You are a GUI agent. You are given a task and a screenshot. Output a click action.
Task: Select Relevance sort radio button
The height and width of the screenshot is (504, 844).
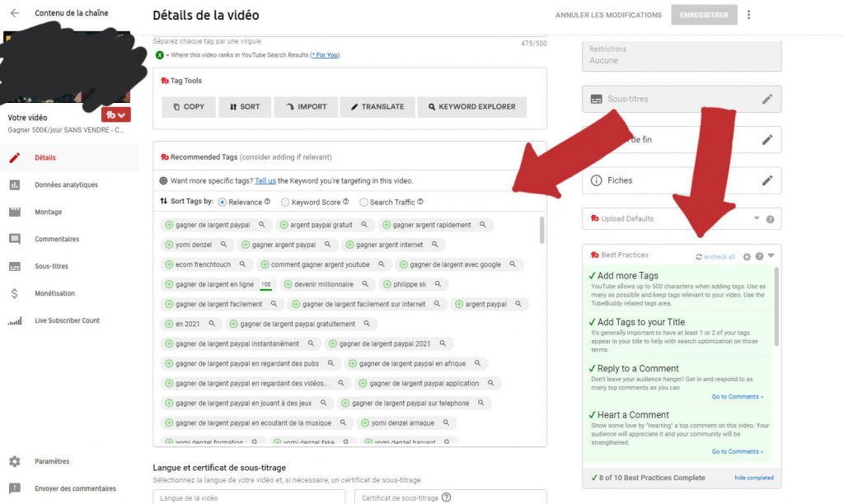[222, 203]
